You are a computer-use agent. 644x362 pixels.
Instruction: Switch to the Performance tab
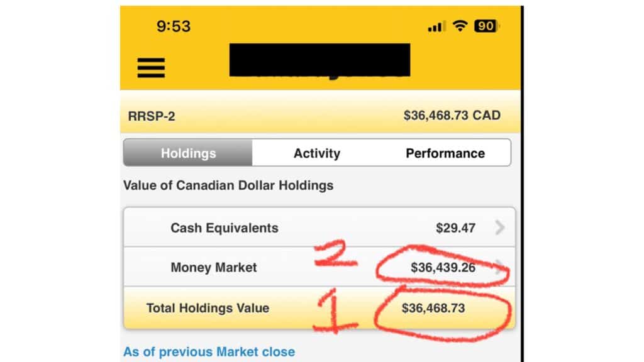pyautogui.click(x=445, y=153)
